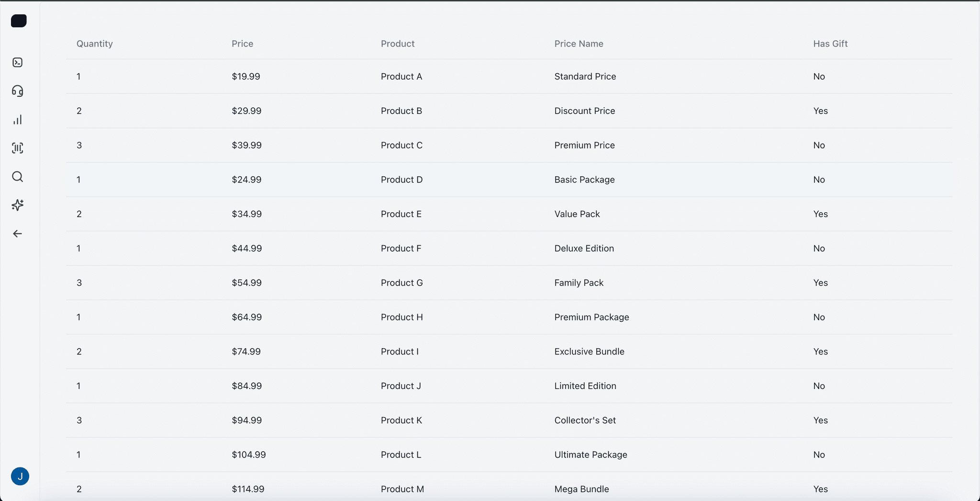Open the bar chart analytics icon
Viewport: 980px width, 501px height.
[x=18, y=120]
